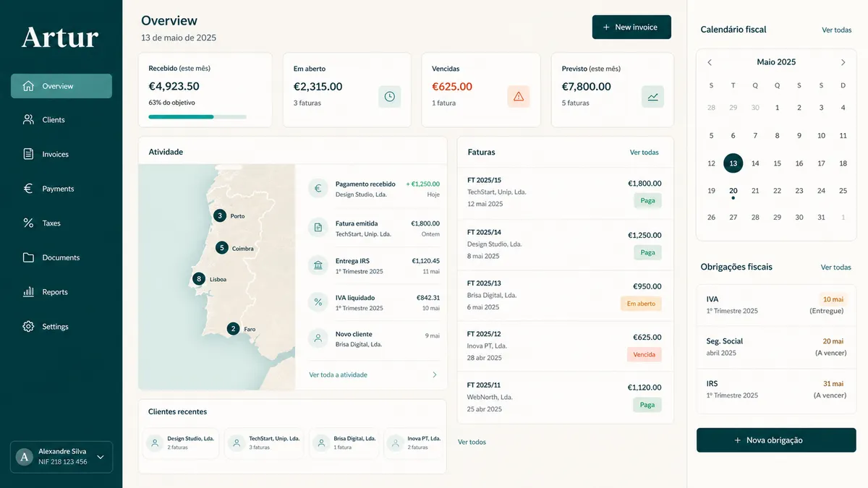Open the Invoices menu item

coord(61,154)
